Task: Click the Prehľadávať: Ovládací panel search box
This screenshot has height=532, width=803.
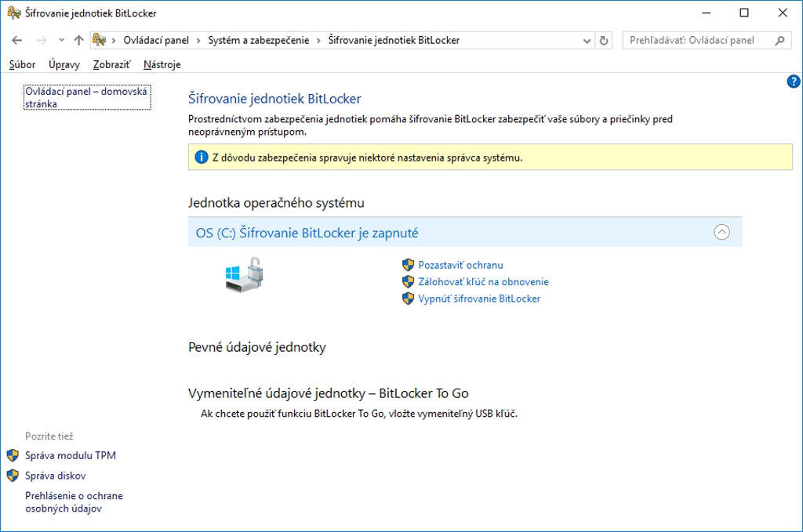Action: (698, 40)
